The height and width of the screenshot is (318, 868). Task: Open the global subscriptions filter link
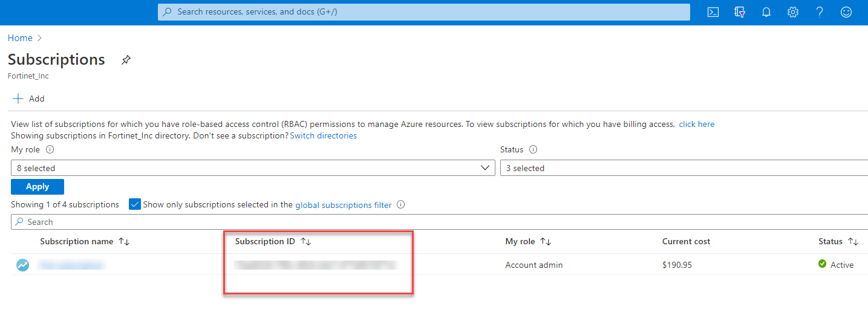(343, 205)
